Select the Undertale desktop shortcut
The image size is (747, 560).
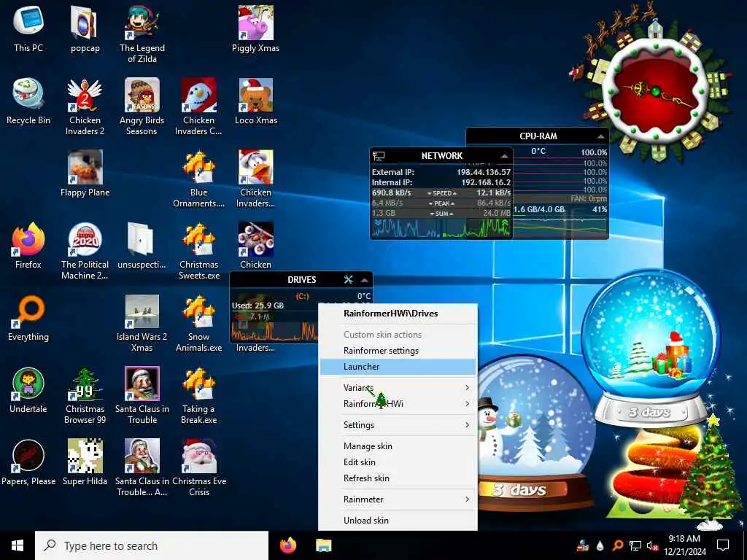pyautogui.click(x=28, y=389)
